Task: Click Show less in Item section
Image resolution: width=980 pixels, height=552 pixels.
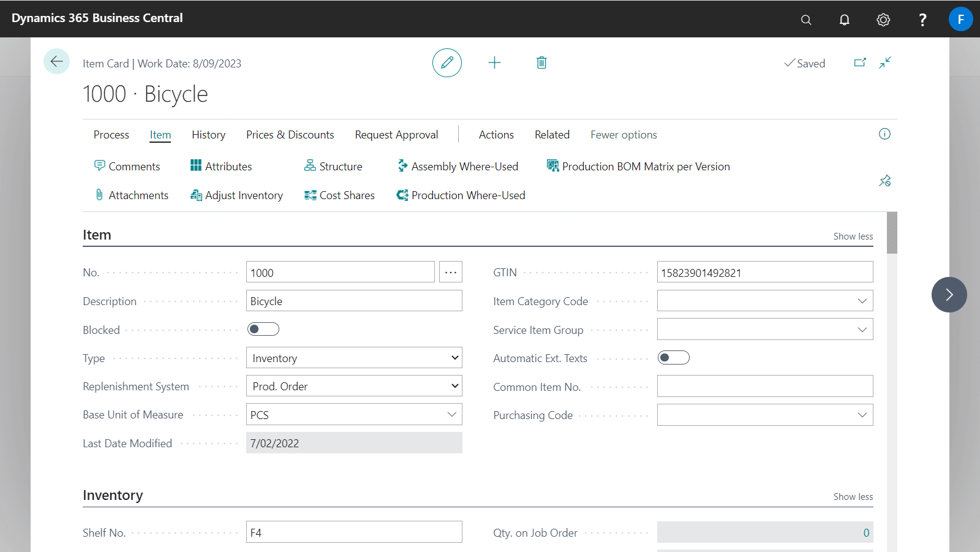Action: point(853,236)
